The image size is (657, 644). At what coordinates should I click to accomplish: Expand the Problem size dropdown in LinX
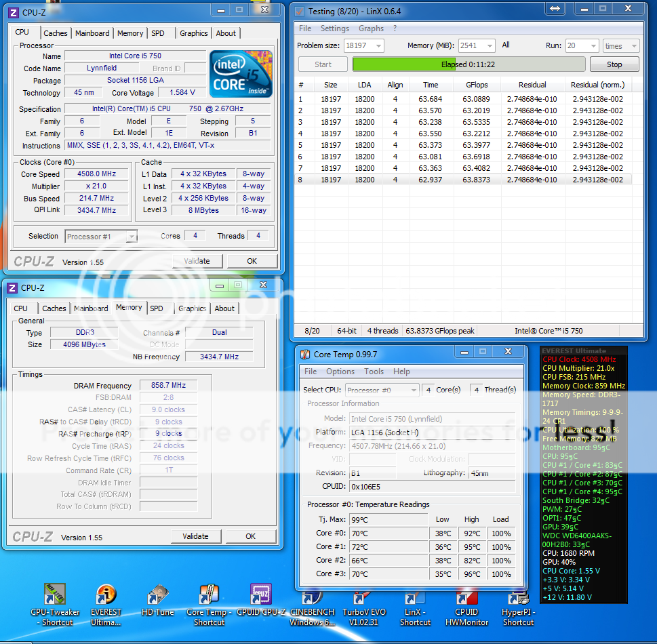[x=378, y=46]
